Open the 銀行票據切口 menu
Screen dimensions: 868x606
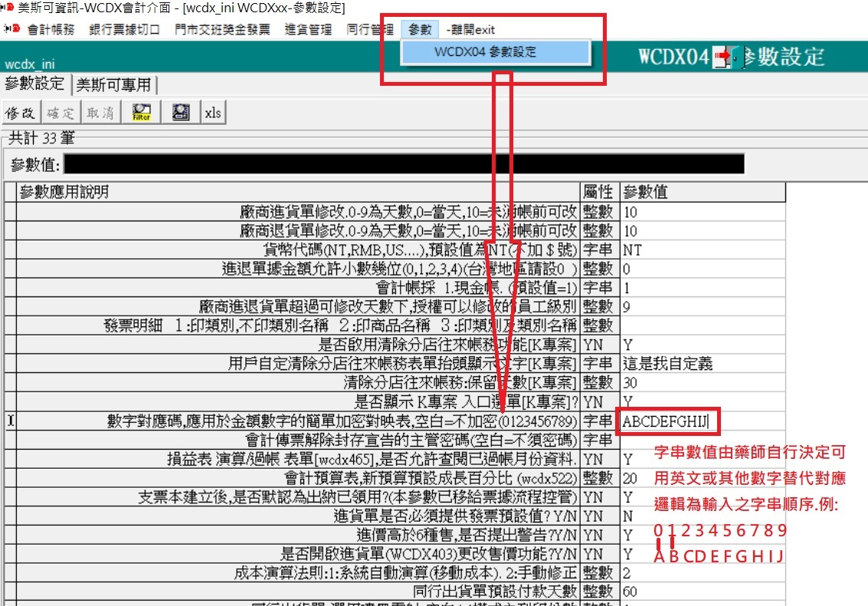pyautogui.click(x=124, y=30)
